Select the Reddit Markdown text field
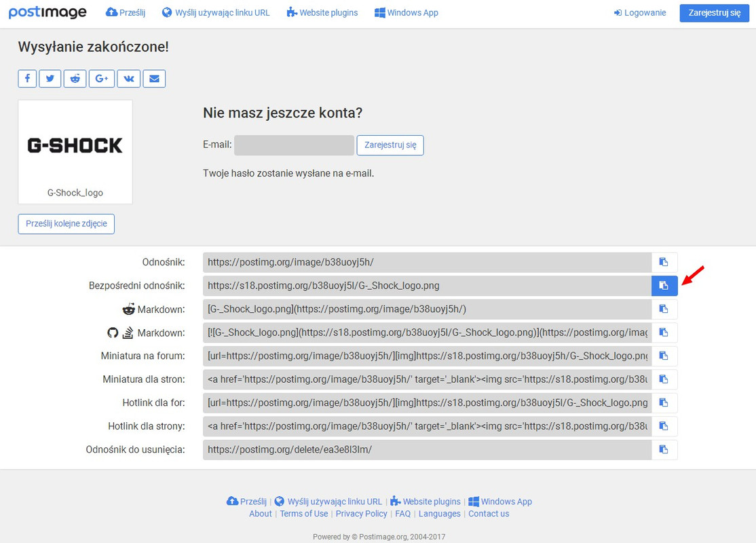 (427, 309)
